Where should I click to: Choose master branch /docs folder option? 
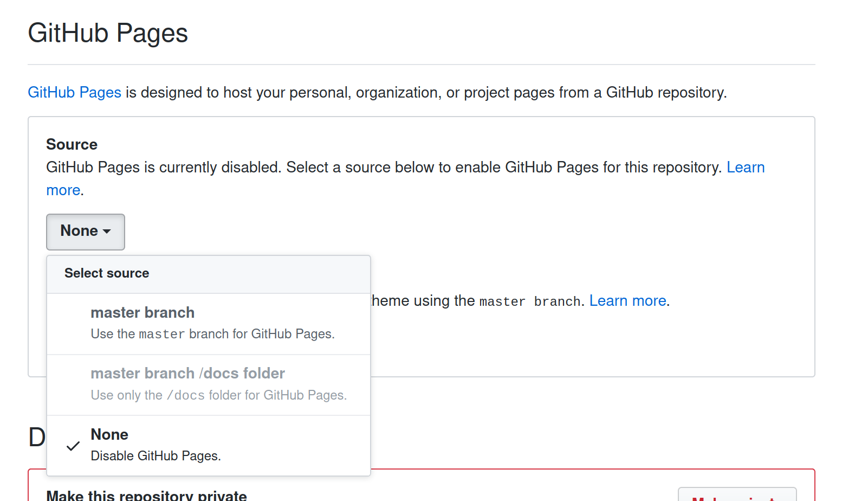click(x=209, y=385)
